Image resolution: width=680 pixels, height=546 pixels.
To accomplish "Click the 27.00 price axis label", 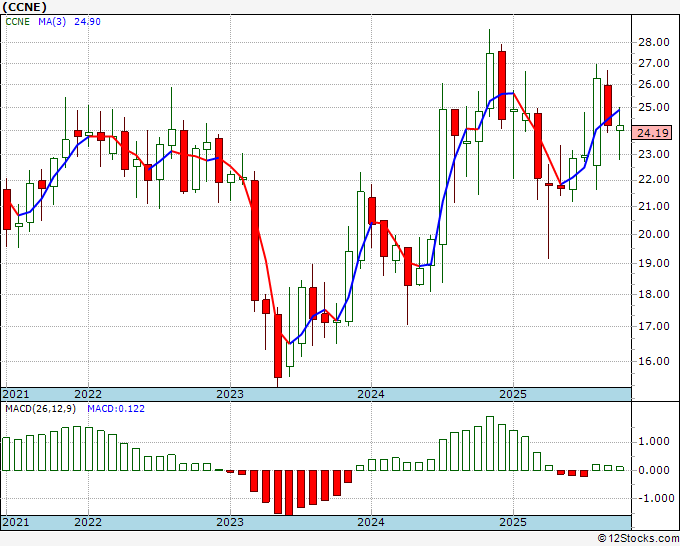I will point(654,63).
